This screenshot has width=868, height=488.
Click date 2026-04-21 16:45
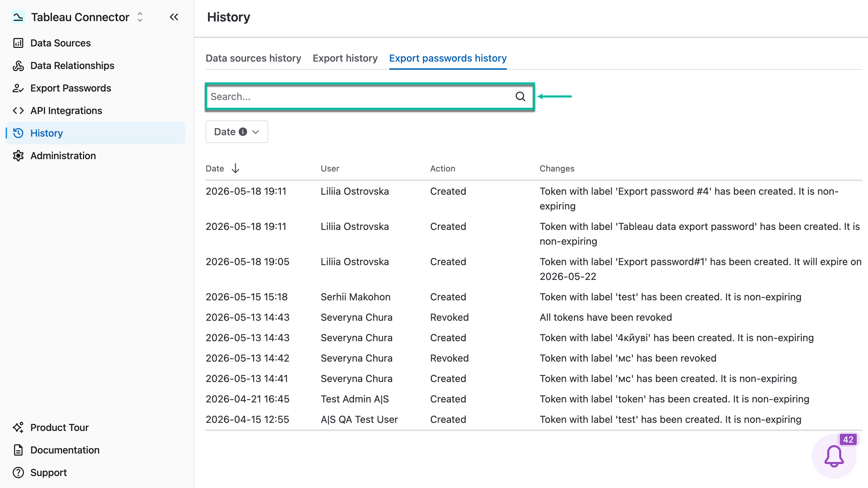click(x=247, y=399)
